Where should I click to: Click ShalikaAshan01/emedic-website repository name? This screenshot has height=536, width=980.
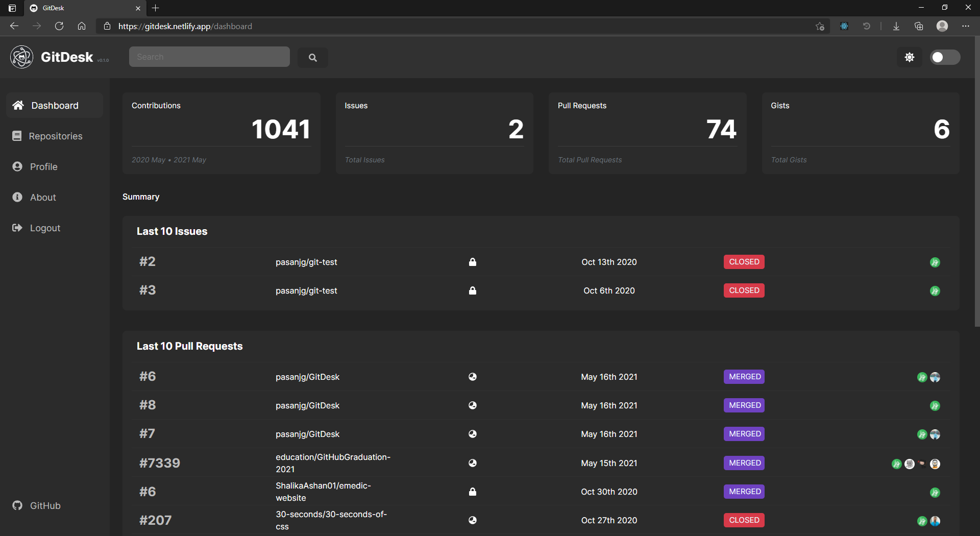point(323,492)
